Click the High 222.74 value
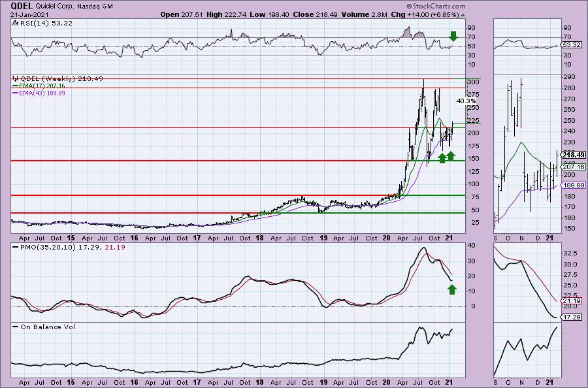The image size is (588, 388). [x=227, y=14]
